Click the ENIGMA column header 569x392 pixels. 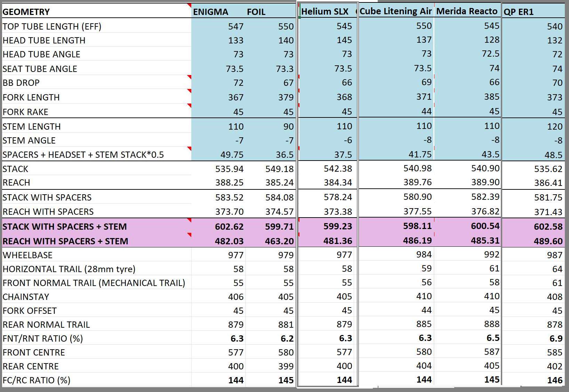click(x=210, y=12)
